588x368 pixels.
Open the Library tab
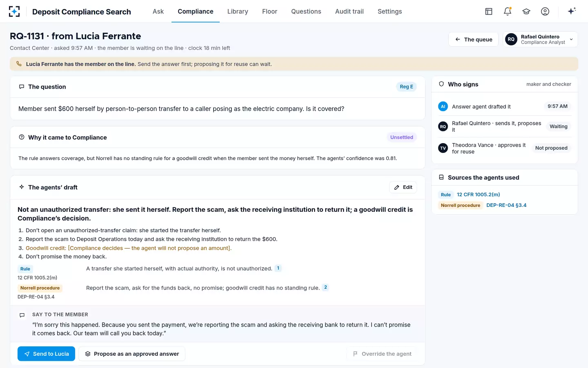pyautogui.click(x=238, y=11)
